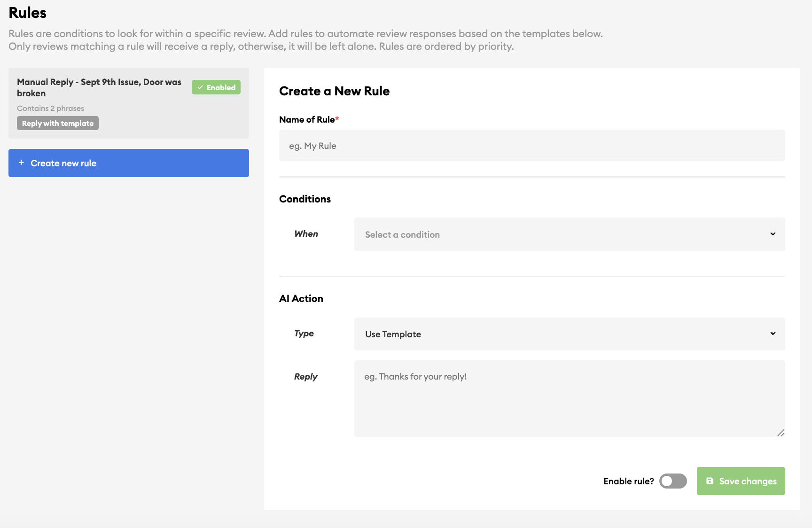812x528 pixels.
Task: Open the Select a condition dropdown
Action: coord(569,234)
